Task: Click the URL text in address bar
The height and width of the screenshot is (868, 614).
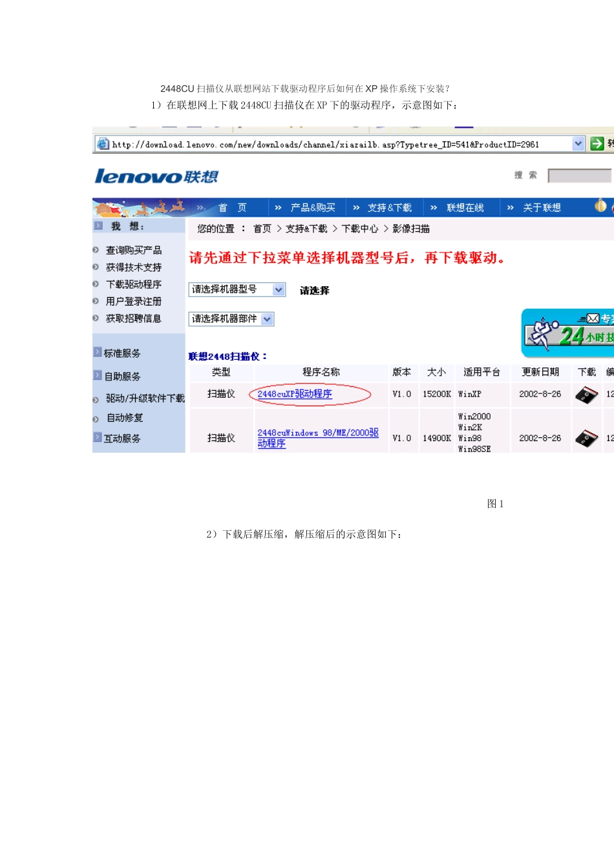Action: [325, 145]
